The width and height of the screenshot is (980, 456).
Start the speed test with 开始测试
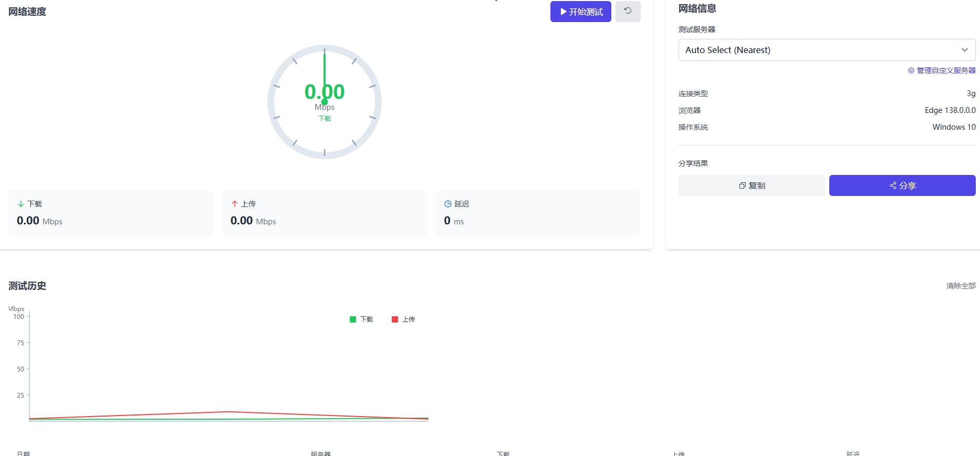point(580,12)
